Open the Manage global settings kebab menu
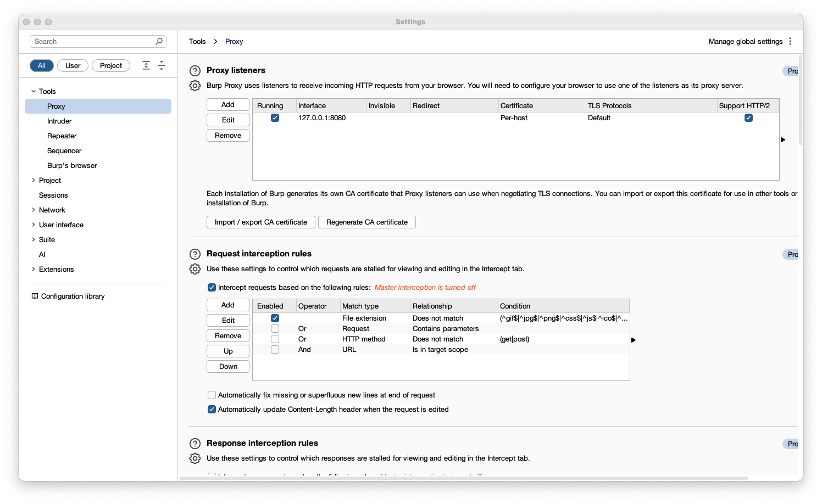 pos(790,41)
